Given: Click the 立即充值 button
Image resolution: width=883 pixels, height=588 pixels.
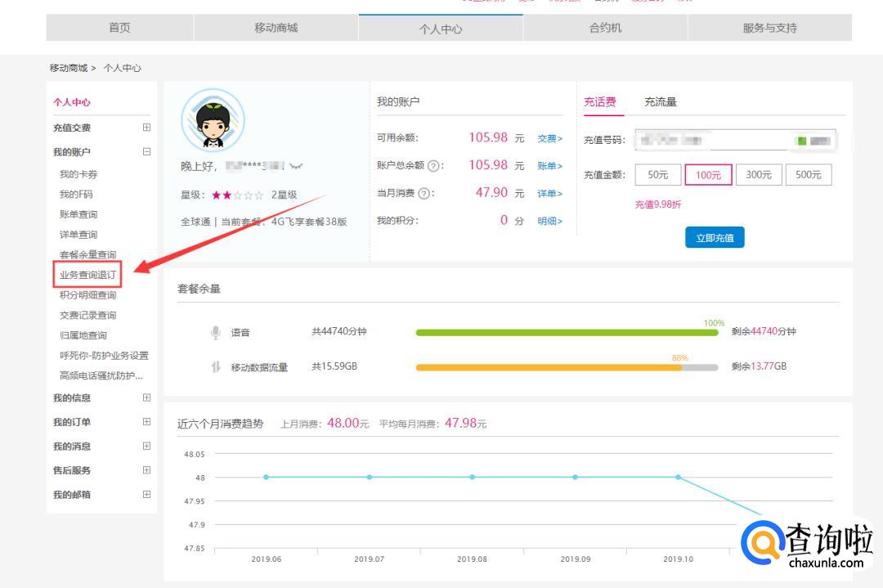Looking at the screenshot, I should (715, 238).
